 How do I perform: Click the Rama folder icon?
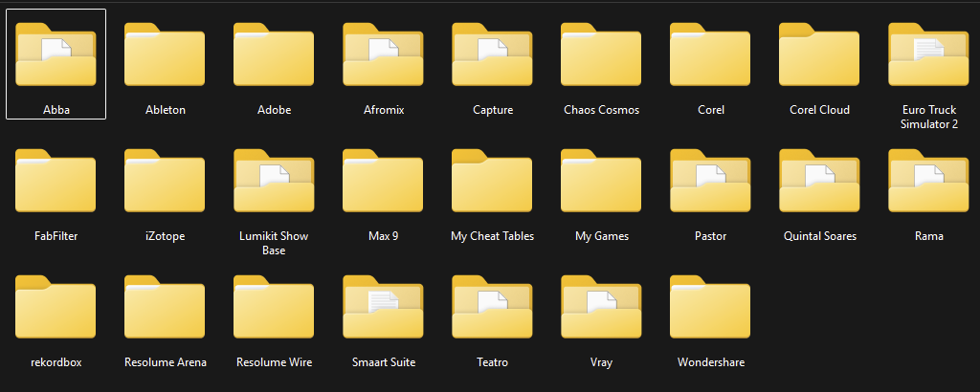[x=928, y=181]
